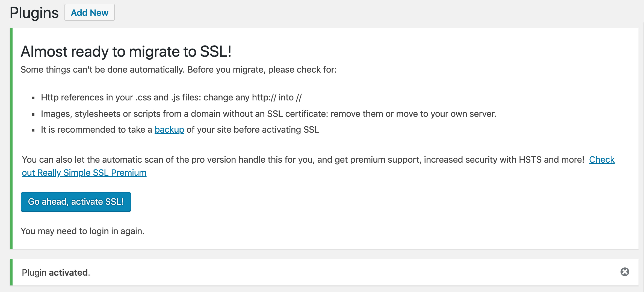Viewport: 644px width, 292px height.
Task: Click the Add New plugin button
Action: point(89,12)
